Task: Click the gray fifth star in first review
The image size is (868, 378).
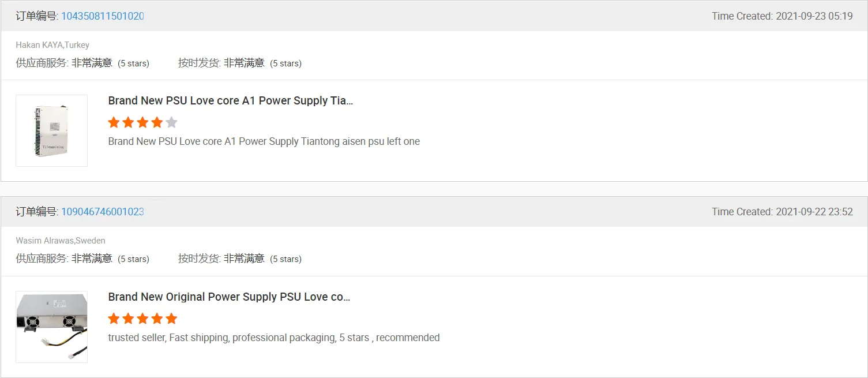Action: [171, 122]
